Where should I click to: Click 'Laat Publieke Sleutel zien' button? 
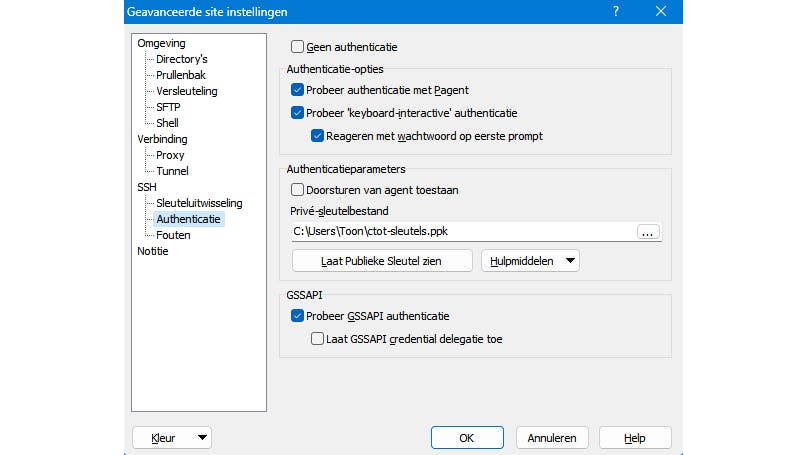[382, 261]
